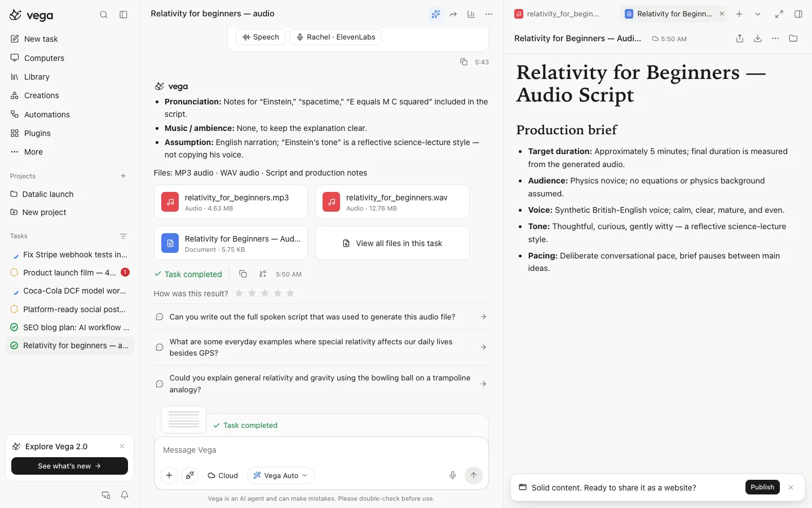Select the bowling ball trampoline suggestion

tap(321, 384)
